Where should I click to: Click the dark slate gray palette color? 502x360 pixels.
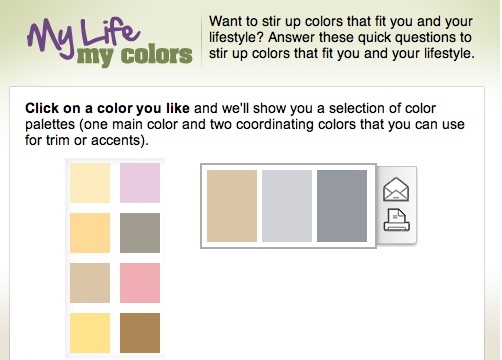pyautogui.click(x=342, y=206)
